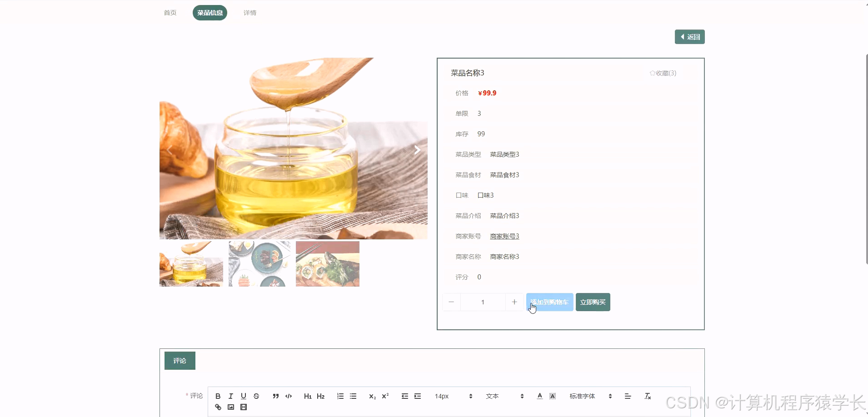Insert a video into the comment
This screenshot has width=868, height=417.
click(x=243, y=407)
